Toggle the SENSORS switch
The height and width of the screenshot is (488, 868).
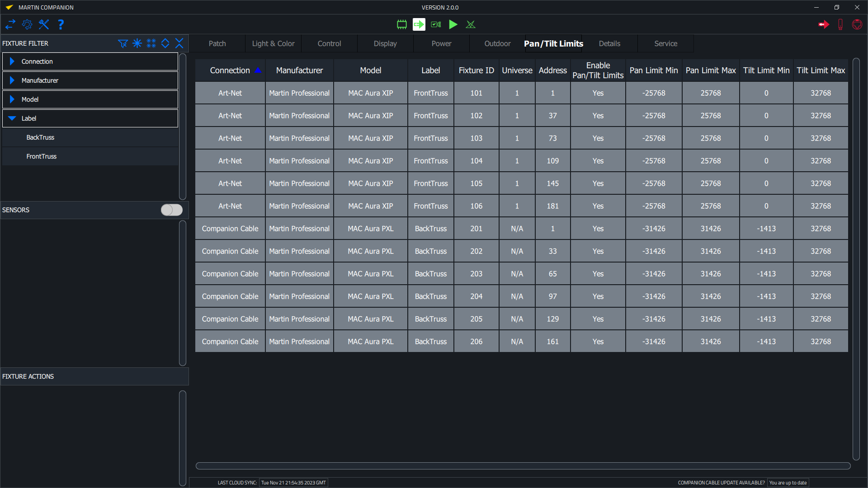(172, 210)
